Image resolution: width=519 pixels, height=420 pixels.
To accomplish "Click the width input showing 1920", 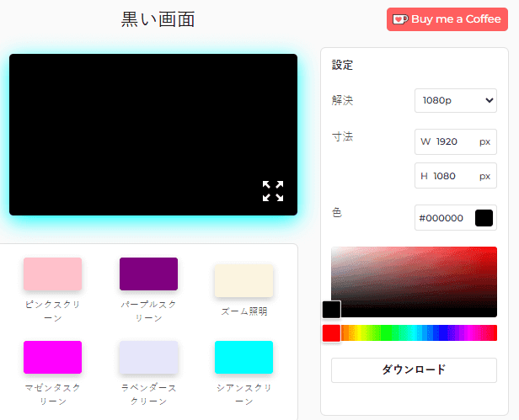I will tap(447, 141).
